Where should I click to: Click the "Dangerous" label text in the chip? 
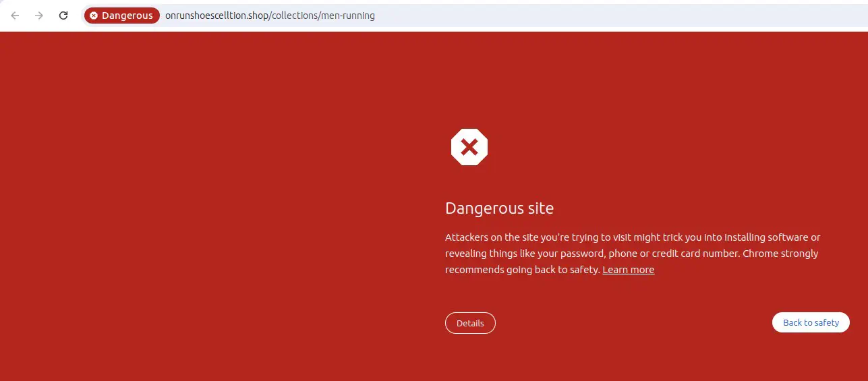(x=127, y=16)
